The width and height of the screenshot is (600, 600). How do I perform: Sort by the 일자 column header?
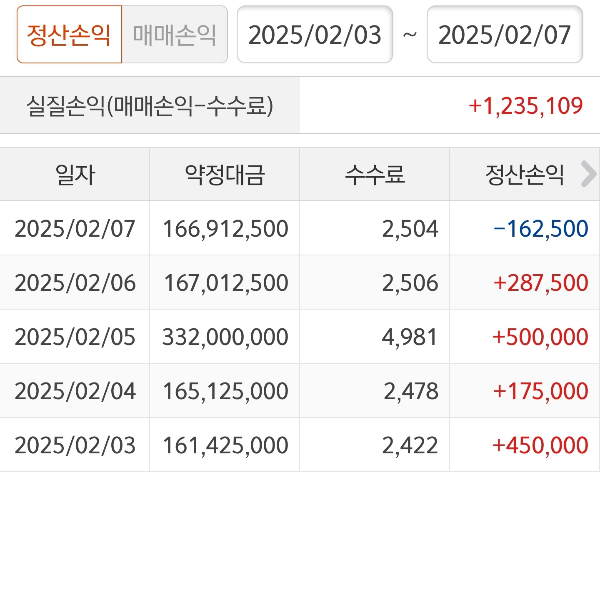(75, 175)
